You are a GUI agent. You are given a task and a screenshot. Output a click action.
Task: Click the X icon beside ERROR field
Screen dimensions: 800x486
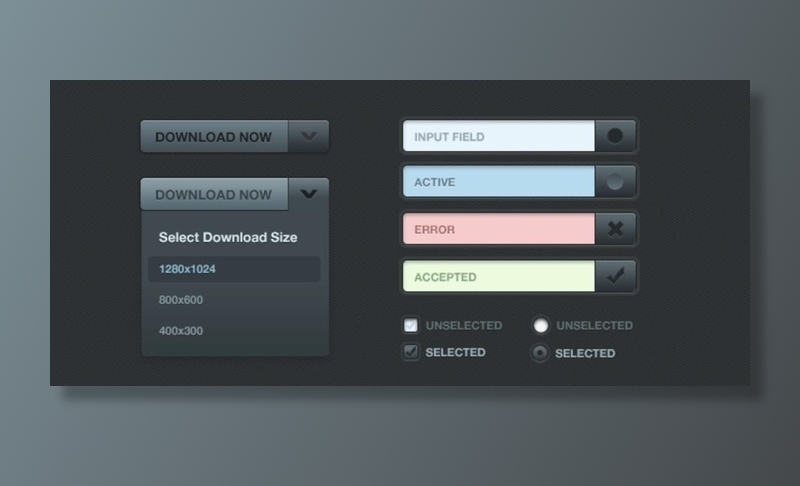[x=615, y=229]
